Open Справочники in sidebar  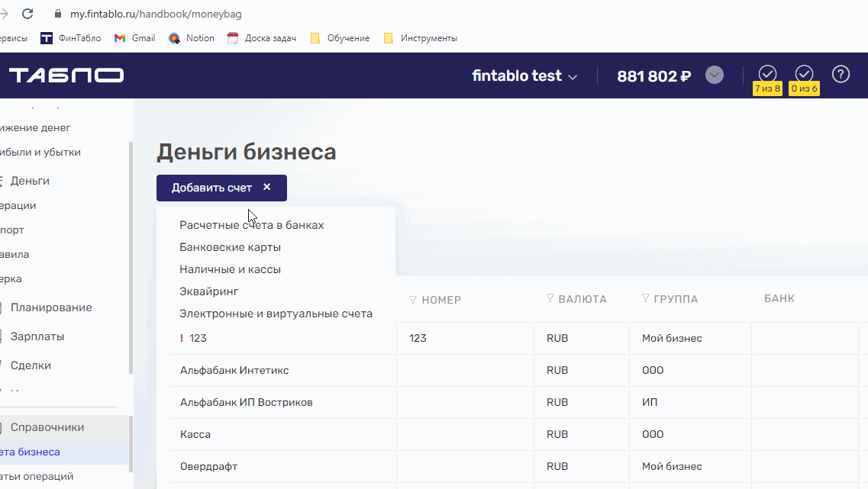47,427
